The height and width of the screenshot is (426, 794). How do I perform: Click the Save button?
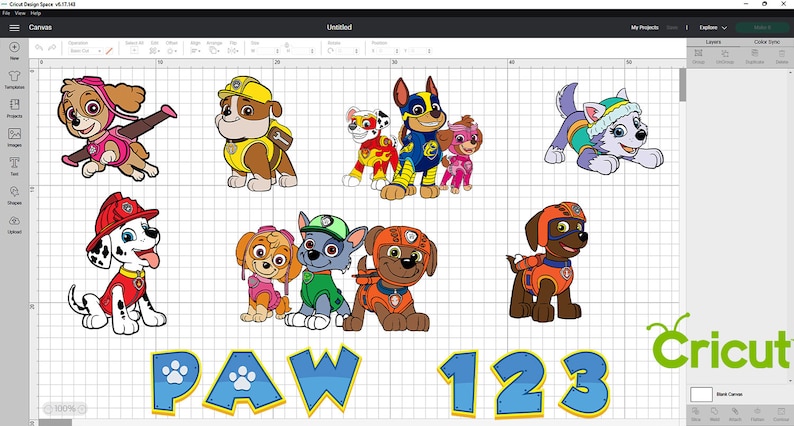[672, 27]
